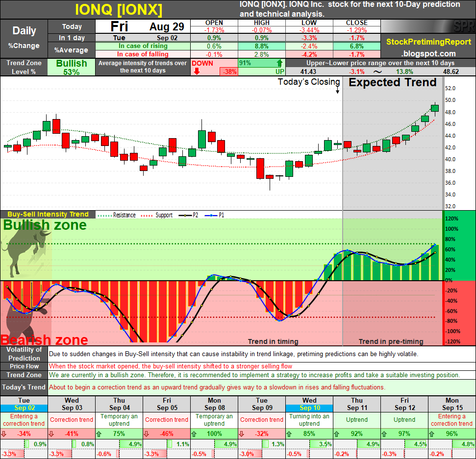Click the green 4.9% bar under Sep 04
Screen dimensions: 476x459
pos(130,444)
